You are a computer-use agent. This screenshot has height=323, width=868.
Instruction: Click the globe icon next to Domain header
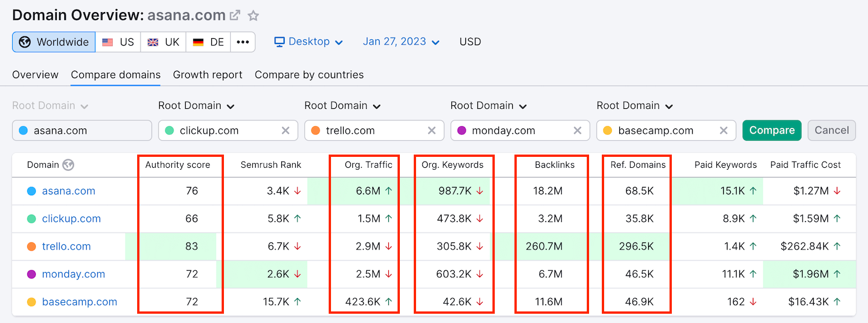pyautogui.click(x=68, y=165)
